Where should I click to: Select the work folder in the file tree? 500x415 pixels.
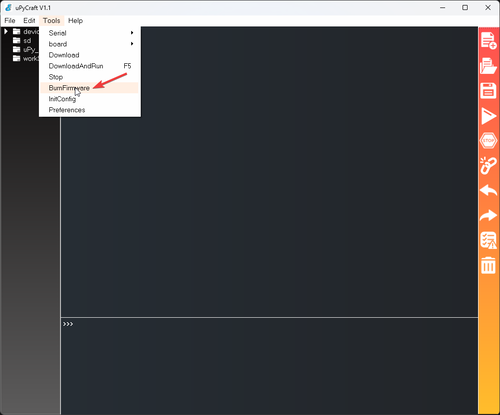pyautogui.click(x=26, y=59)
